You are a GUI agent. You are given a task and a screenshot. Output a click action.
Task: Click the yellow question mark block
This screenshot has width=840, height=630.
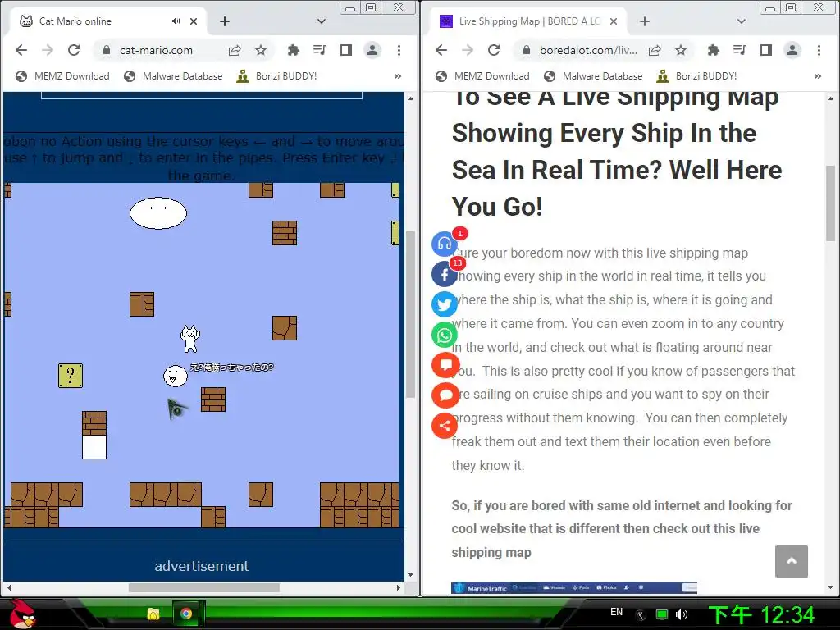tap(71, 376)
